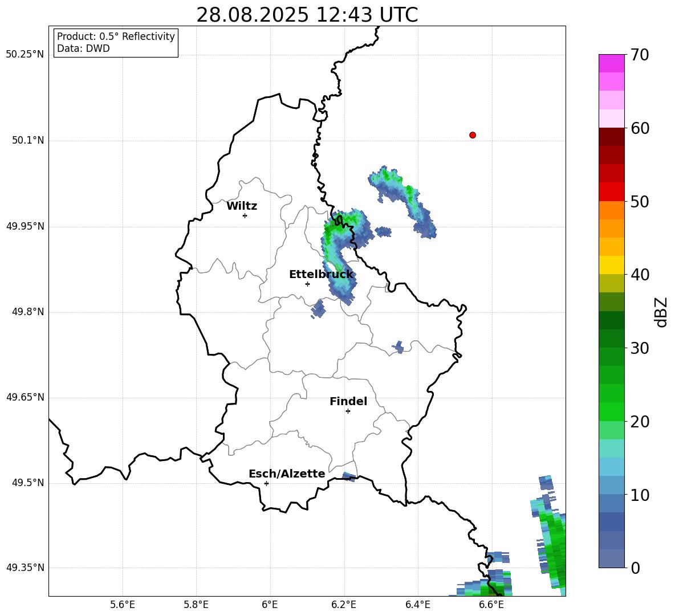Click the Wiltz station cross marker
The height and width of the screenshot is (616, 675).
coord(245,215)
